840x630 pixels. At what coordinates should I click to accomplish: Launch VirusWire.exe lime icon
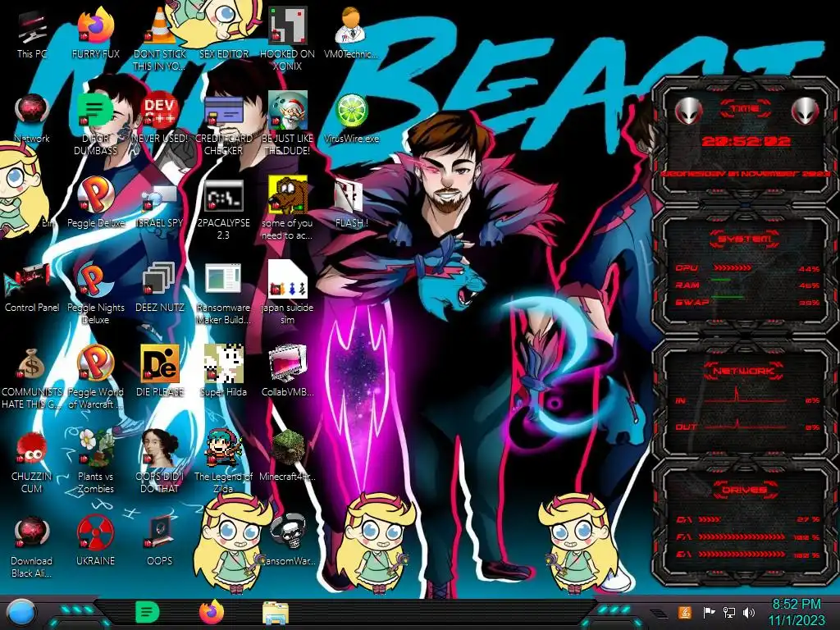[x=351, y=118]
